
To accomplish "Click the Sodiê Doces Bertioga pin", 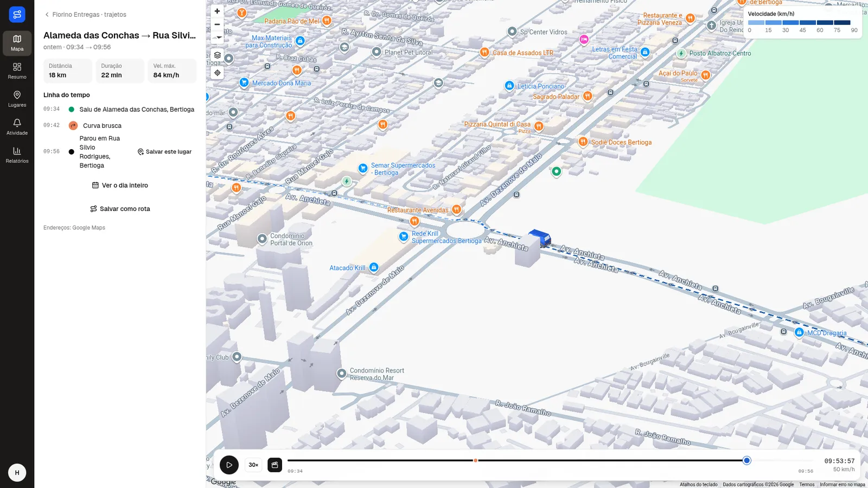I will [583, 142].
